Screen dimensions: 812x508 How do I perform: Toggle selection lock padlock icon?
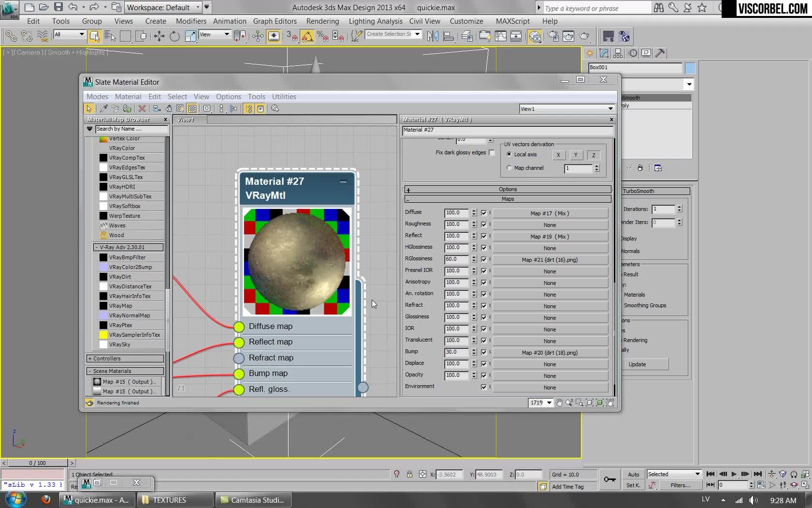pyautogui.click(x=409, y=475)
